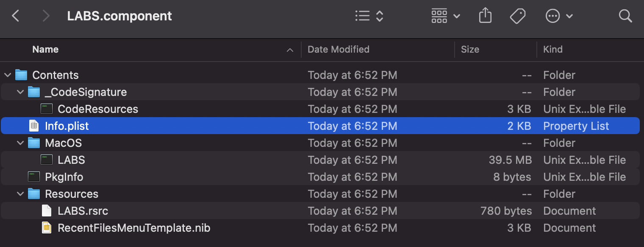
Task: Click the forward navigation arrow
Action: [x=46, y=16]
